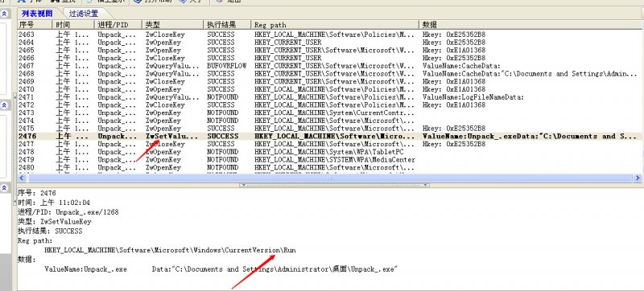Click Data path ending 桌面\Unpack_.exe
The image size is (644, 291).
[x=275, y=269]
